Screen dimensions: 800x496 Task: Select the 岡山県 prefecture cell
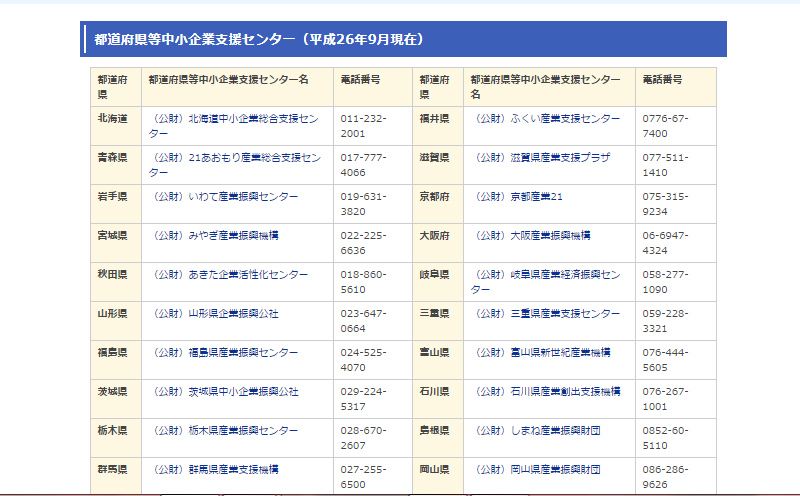coord(438,477)
